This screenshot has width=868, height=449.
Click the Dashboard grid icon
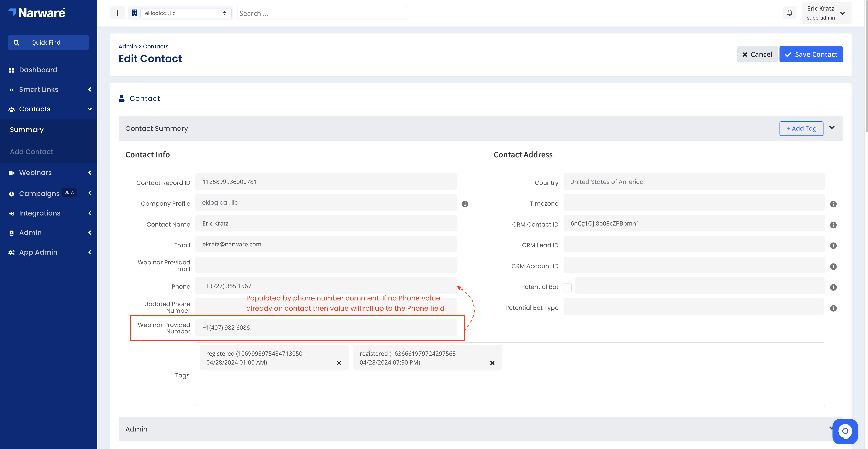point(11,70)
